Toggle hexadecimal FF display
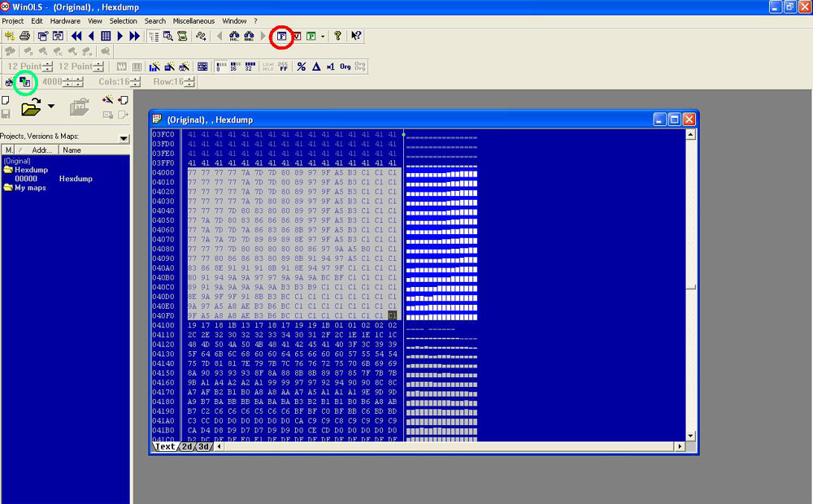Screen dimensions: 813x504 283,67
